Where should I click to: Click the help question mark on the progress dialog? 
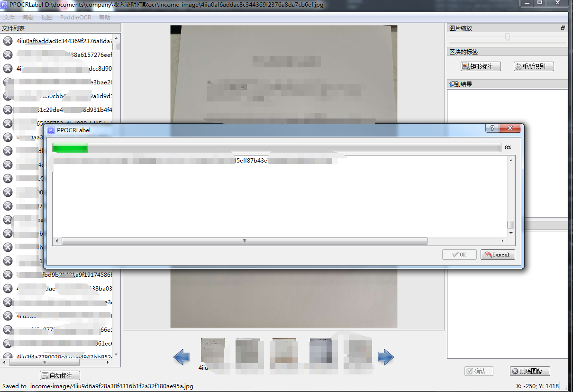pos(492,128)
